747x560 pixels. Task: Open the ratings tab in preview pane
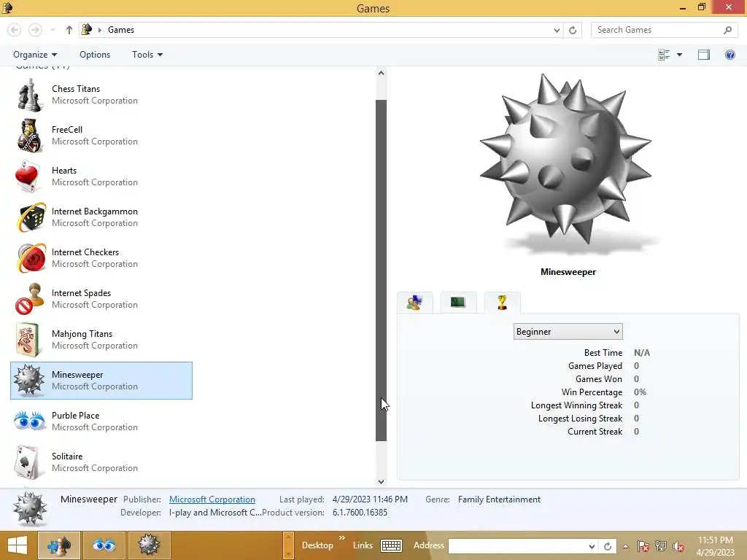(415, 303)
